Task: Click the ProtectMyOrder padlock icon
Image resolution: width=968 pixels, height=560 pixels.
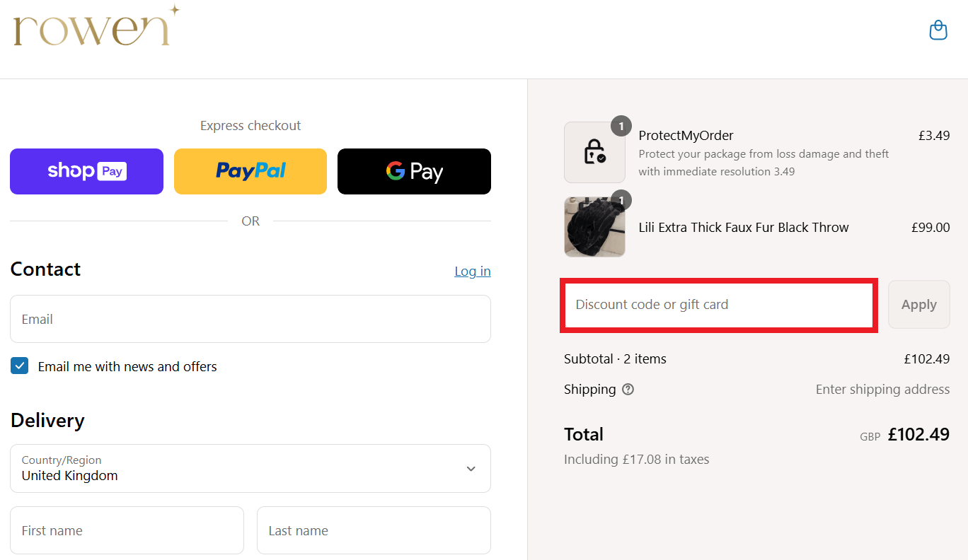Action: pos(594,152)
